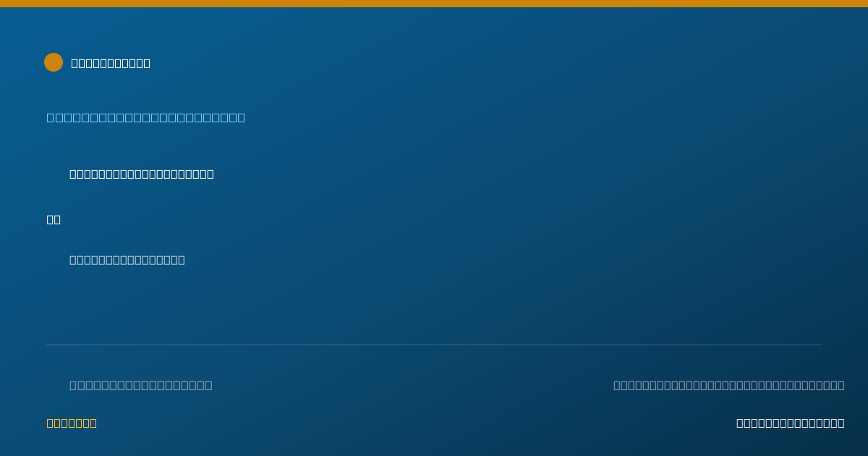Click first character of long gray right footer
Screen dimensions: 868x456
click(617, 385)
